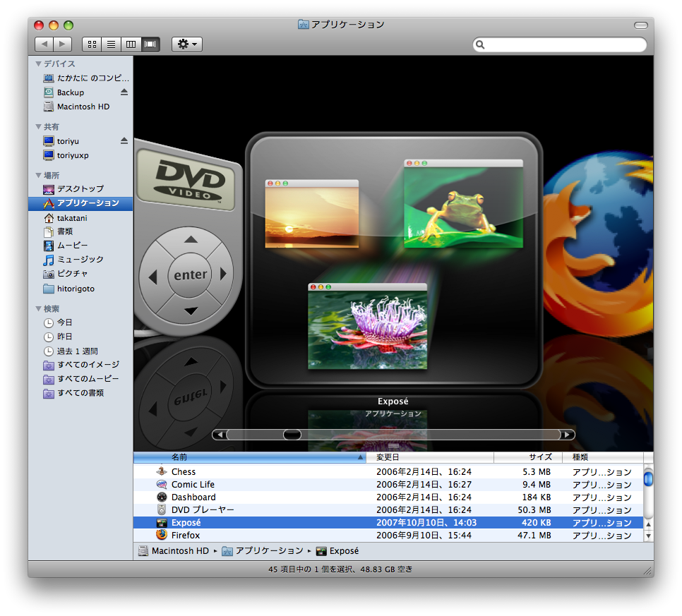Image resolution: width=682 pixels, height=616 pixels.
Task: Click Cover Flow scroll left arrow
Action: [x=220, y=435]
